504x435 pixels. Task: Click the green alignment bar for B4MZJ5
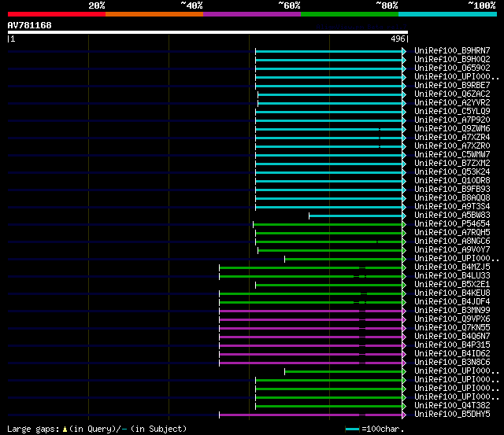pyautogui.click(x=310, y=267)
